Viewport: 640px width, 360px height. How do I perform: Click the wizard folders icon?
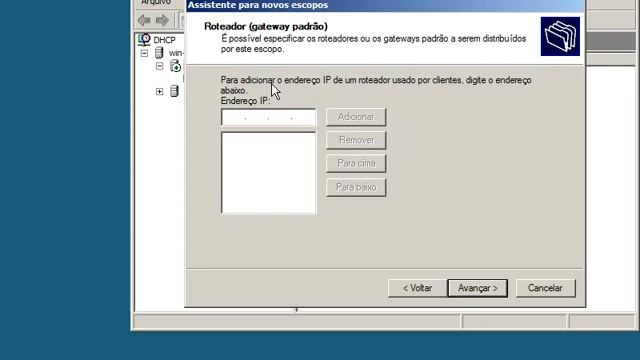tap(560, 36)
